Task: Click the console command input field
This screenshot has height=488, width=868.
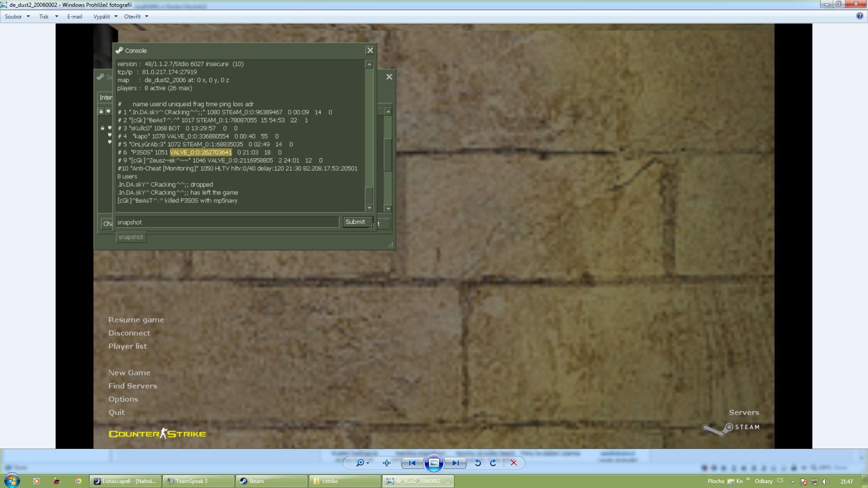Action: coord(227,222)
